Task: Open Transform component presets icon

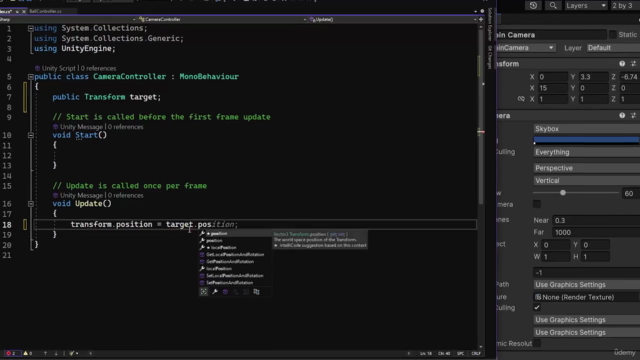Action: [633, 64]
